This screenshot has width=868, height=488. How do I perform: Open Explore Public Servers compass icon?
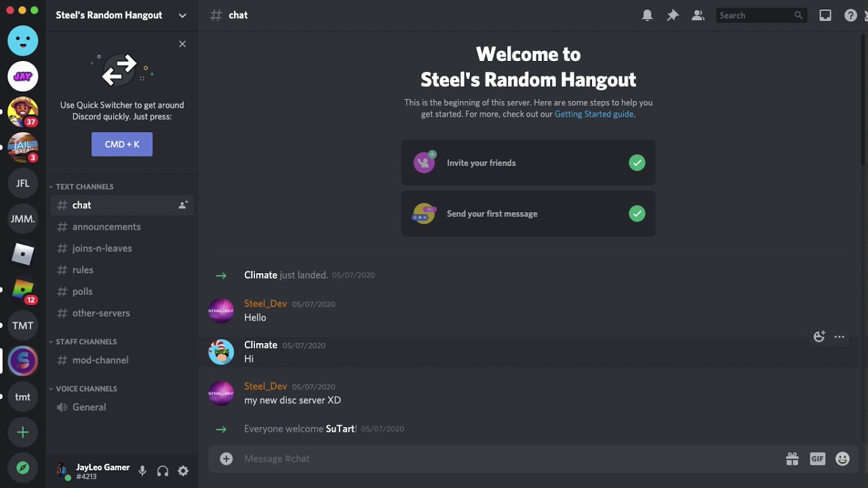23,468
